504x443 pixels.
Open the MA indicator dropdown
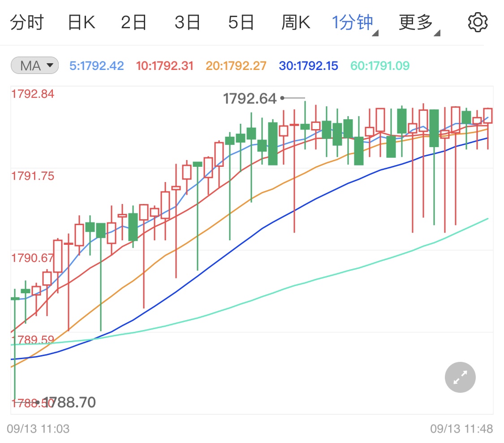34,65
